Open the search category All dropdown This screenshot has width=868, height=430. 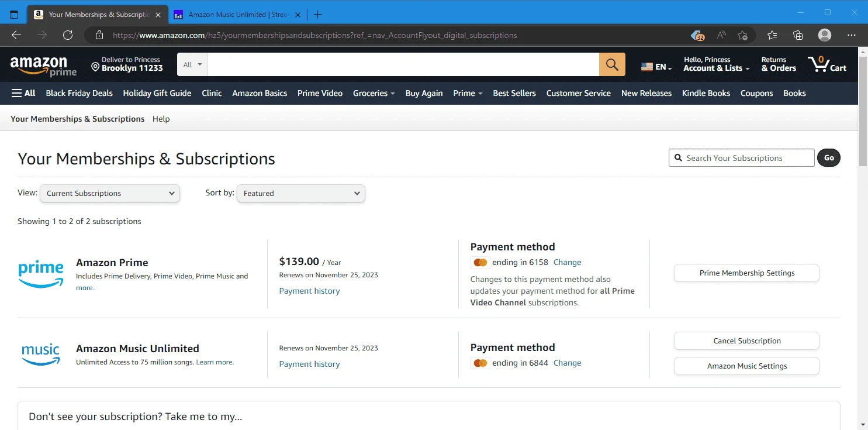192,64
